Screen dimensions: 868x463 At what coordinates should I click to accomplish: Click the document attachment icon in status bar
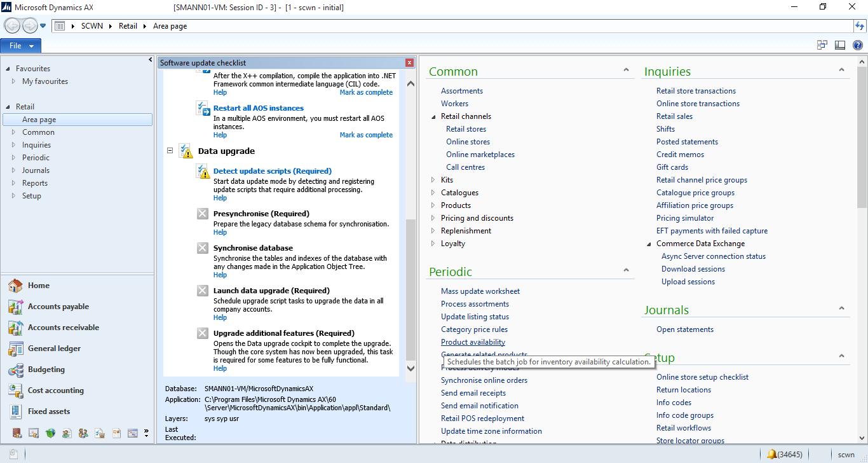(13, 454)
